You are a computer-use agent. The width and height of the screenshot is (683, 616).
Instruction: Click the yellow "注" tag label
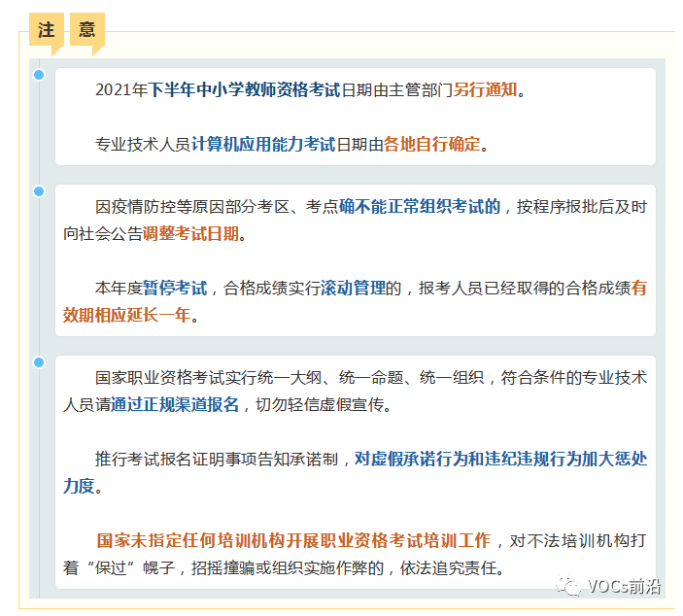coord(46,30)
